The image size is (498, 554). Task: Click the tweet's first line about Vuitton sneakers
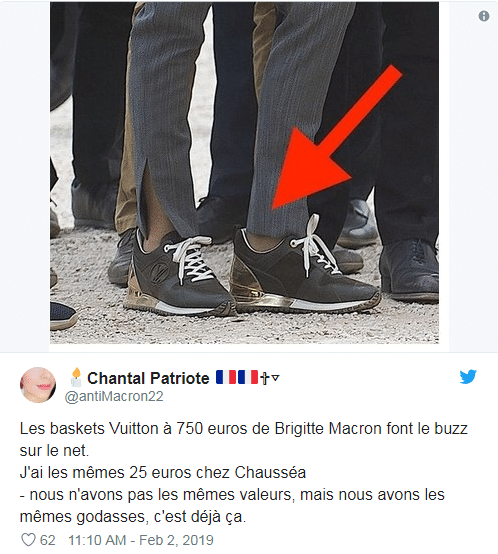243,429
